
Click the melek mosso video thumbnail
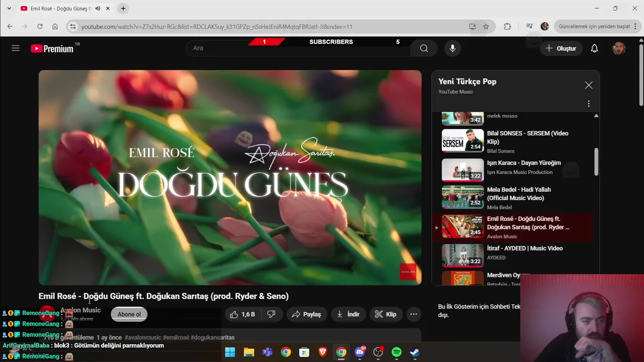[x=462, y=119]
